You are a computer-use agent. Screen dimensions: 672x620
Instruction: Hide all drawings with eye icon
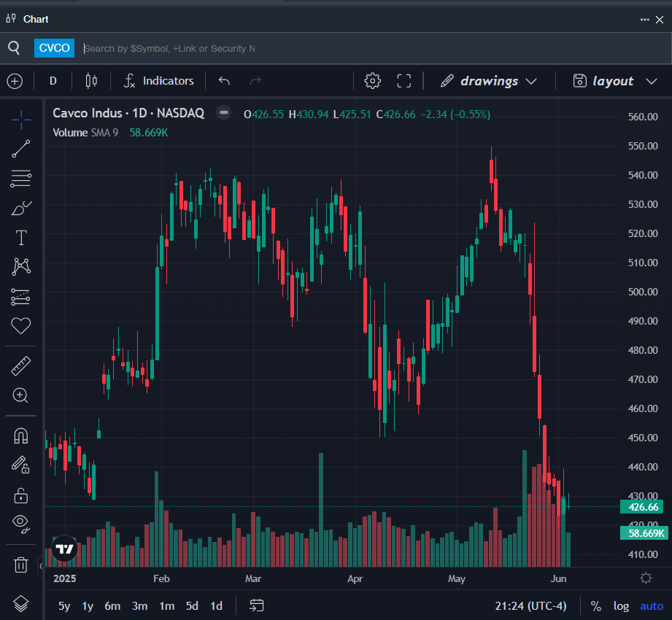(21, 524)
